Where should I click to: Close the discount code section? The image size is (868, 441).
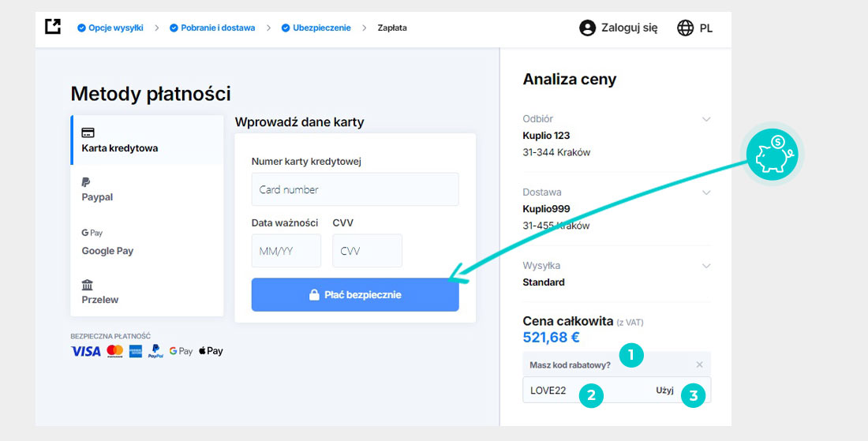pos(699,364)
